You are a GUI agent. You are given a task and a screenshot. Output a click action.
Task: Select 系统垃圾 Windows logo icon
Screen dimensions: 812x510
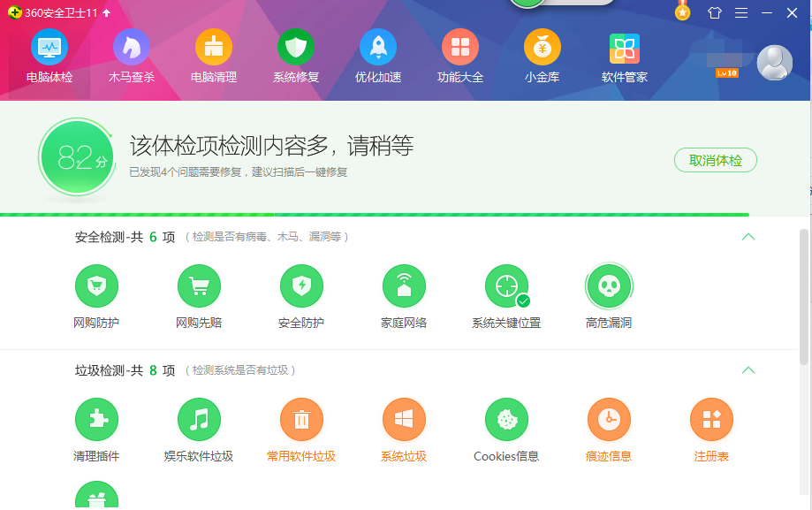click(x=404, y=419)
